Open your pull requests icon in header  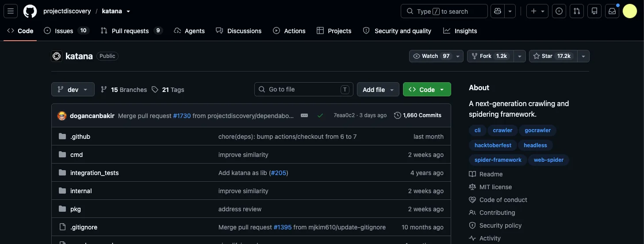pyautogui.click(x=577, y=11)
